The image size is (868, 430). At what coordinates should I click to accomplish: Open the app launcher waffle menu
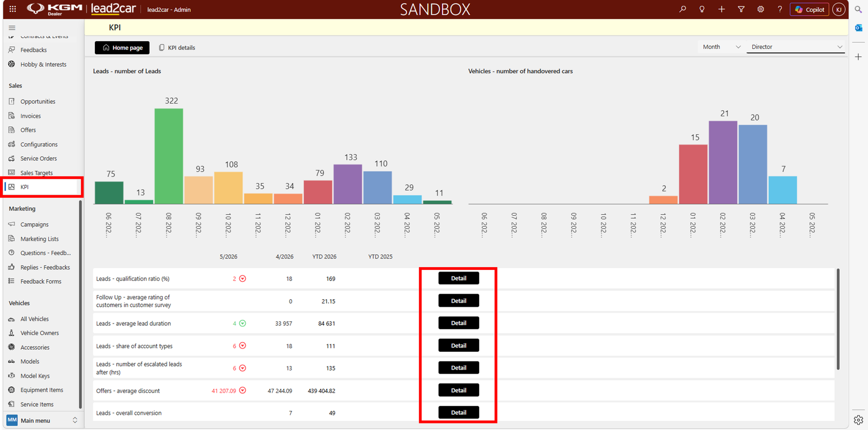pyautogui.click(x=12, y=9)
